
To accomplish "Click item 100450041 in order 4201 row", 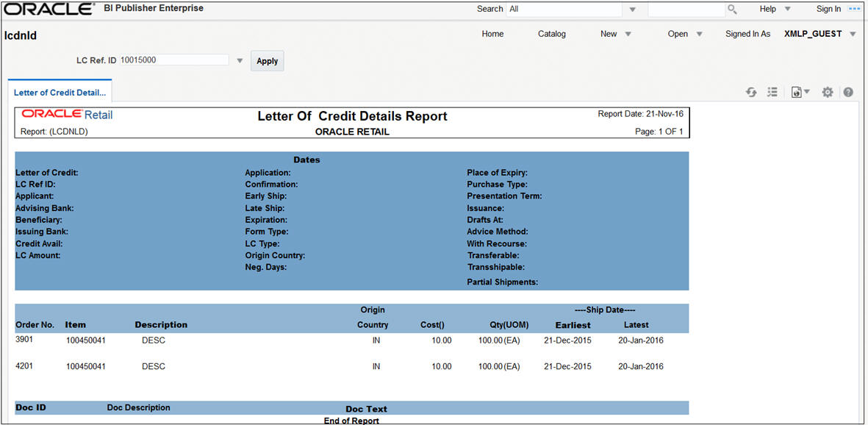I will (86, 366).
